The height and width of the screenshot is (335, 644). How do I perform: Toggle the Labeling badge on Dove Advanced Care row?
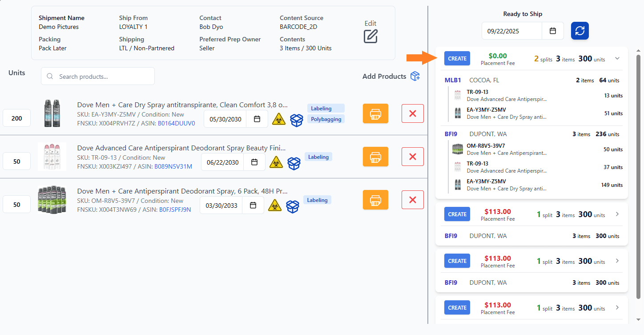[x=318, y=156]
